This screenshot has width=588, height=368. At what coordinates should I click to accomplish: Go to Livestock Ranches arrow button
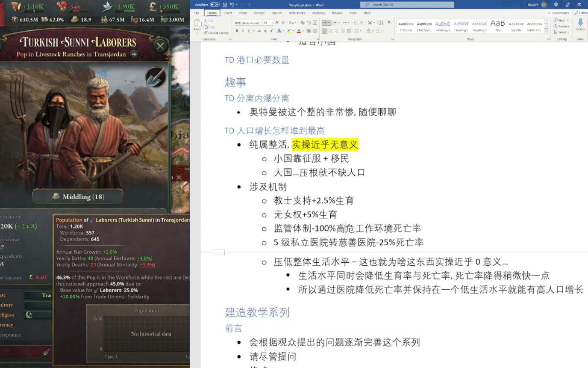(134, 54)
